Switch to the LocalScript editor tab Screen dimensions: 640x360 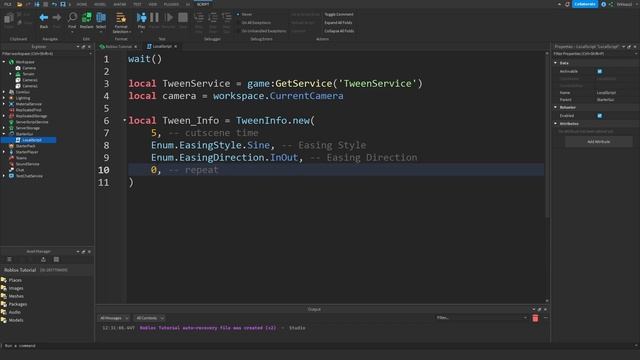162,47
